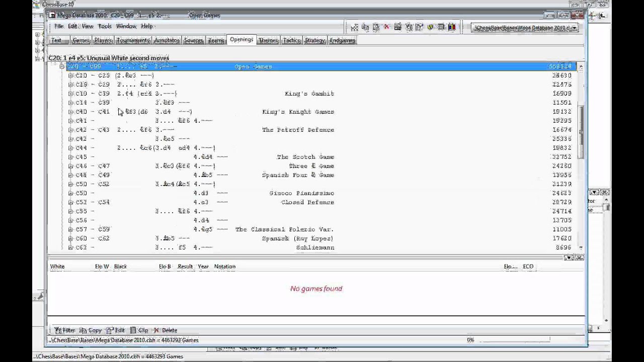Sort games by the Year column header
644x362 pixels.
click(203, 266)
